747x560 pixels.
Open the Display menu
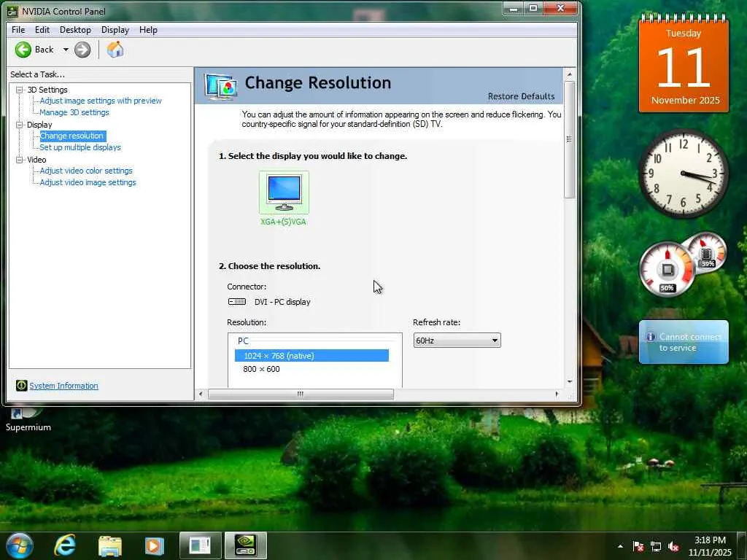point(115,30)
